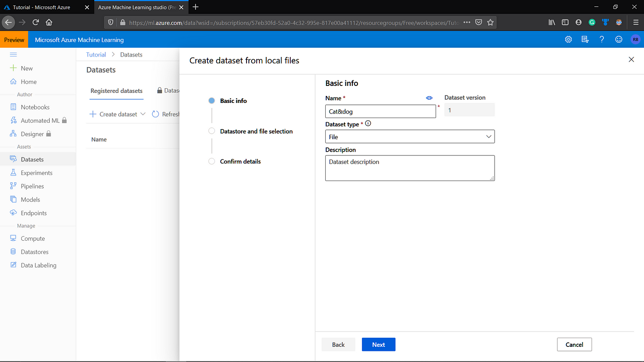644x362 pixels.
Task: Open the Help question mark icon
Action: coord(602,40)
